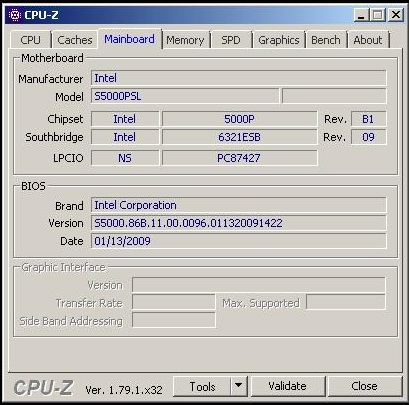Open the Bench tab
Screen dimensions: 409x405
click(326, 40)
